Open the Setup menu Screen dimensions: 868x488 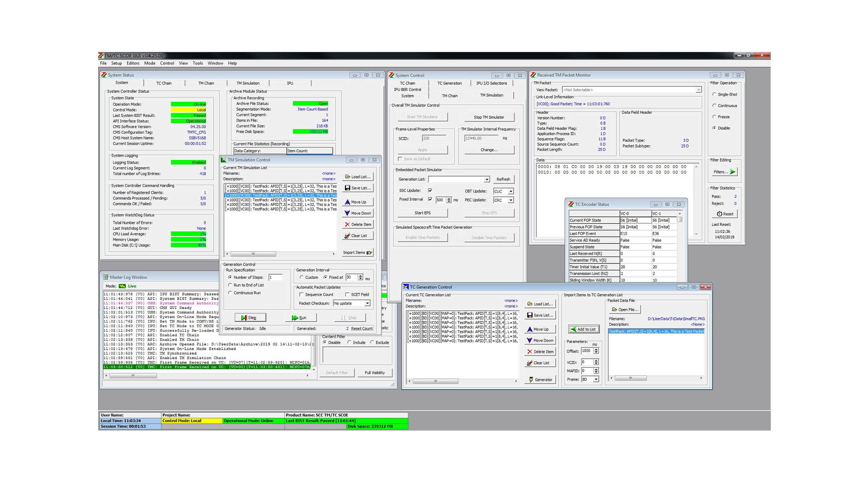[x=117, y=63]
